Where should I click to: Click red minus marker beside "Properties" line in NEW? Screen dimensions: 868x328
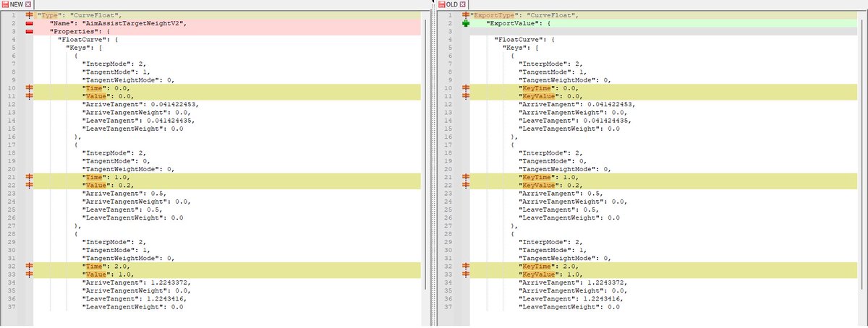pyautogui.click(x=30, y=32)
